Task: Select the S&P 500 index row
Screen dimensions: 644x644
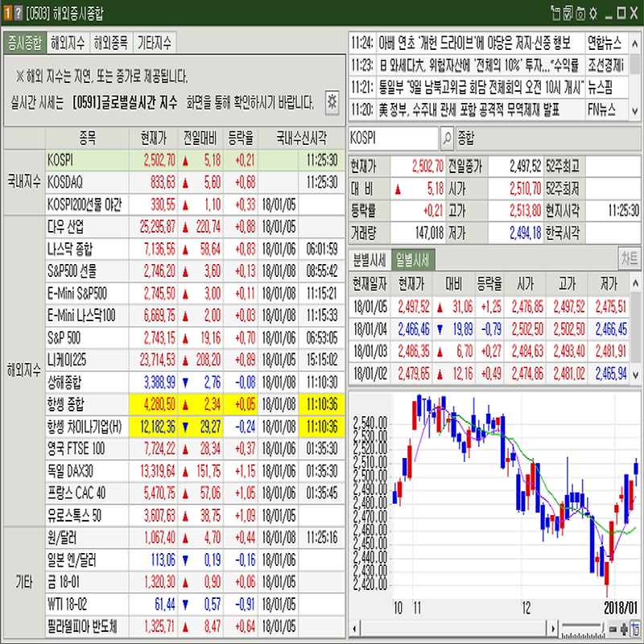Action: click(195, 337)
